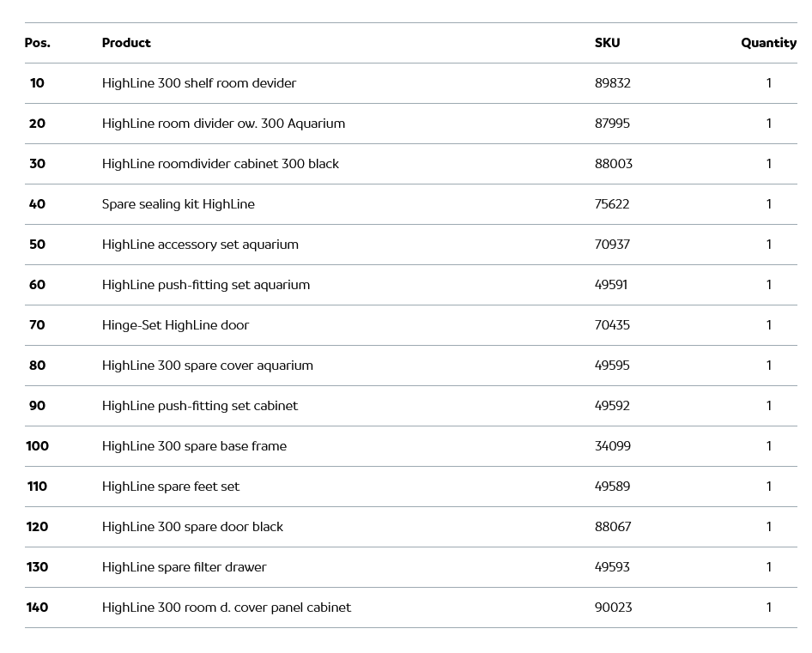This screenshot has height=653, width=812.
Task: Select HighLine room divider ow. 300 Aquarium
Action: coord(223,124)
